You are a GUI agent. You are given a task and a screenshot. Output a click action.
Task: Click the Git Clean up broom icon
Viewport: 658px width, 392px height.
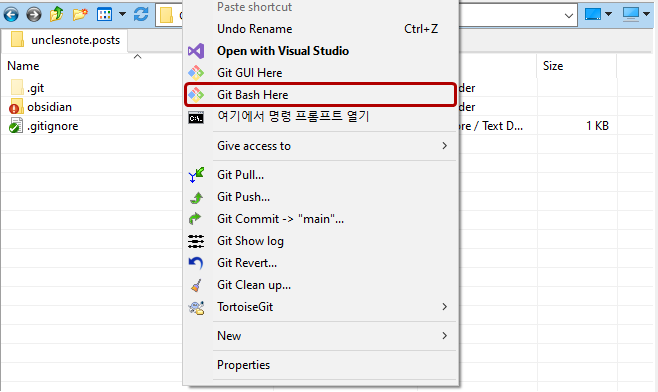(196, 286)
